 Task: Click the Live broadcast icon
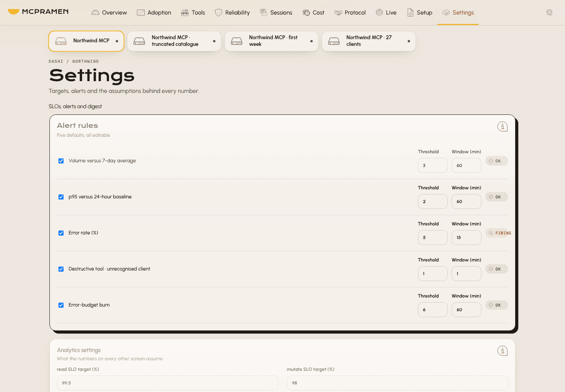tap(379, 13)
